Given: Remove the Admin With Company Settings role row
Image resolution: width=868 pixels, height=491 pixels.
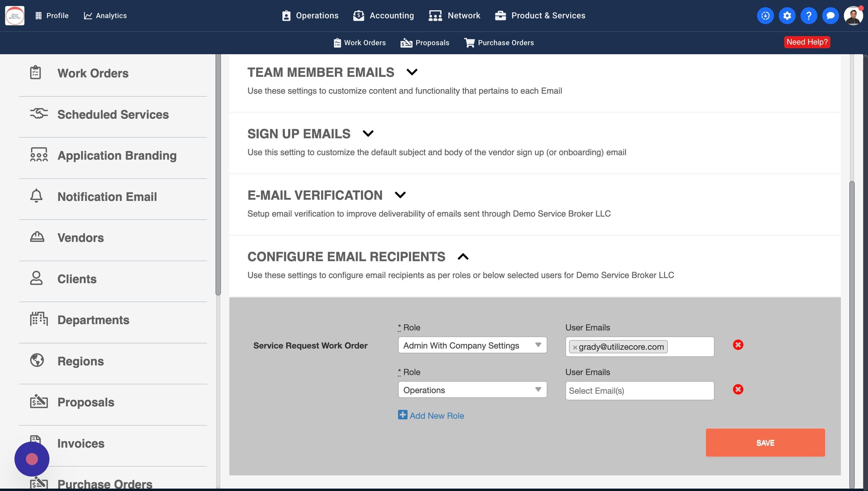Looking at the screenshot, I should point(738,345).
